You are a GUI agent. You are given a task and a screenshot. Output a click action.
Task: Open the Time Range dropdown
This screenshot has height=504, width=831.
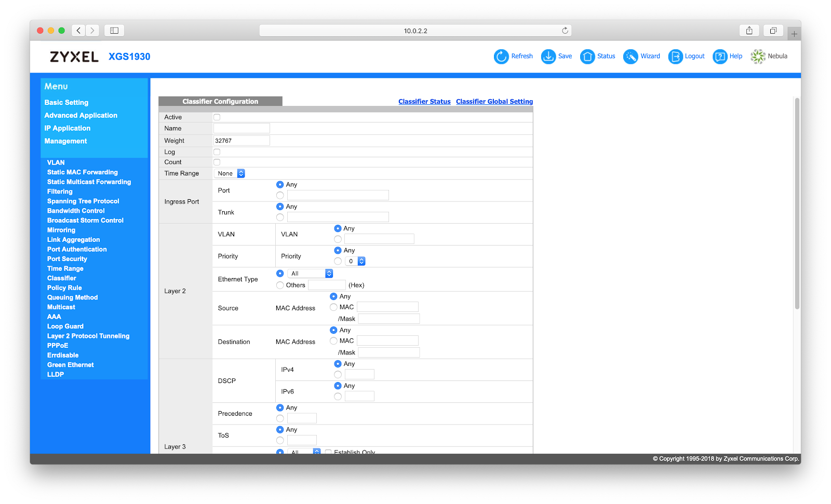230,173
